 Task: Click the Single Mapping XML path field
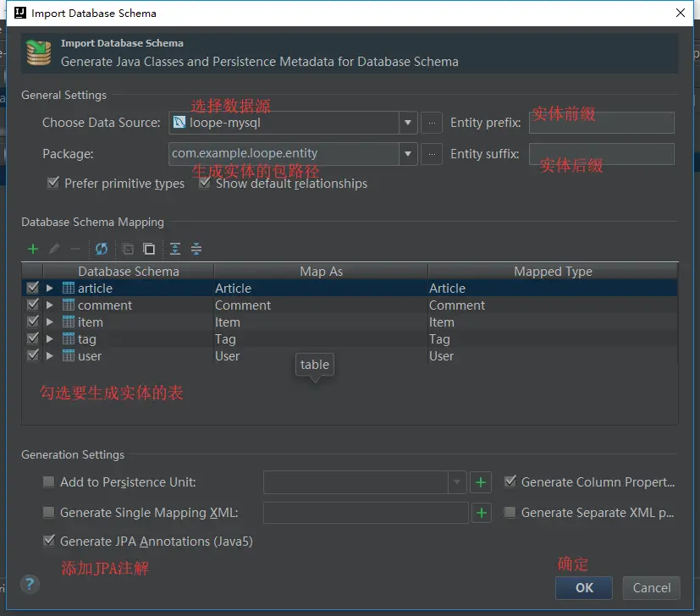pos(366,513)
